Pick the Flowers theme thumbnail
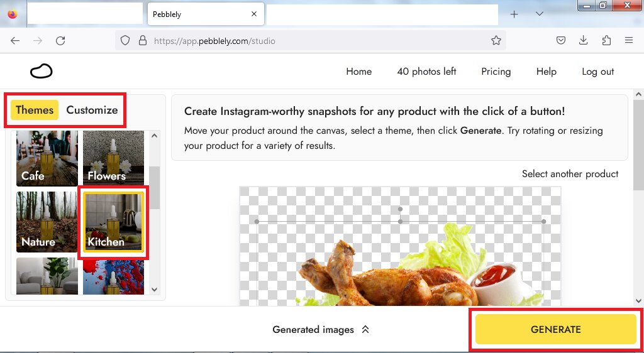 tap(113, 158)
